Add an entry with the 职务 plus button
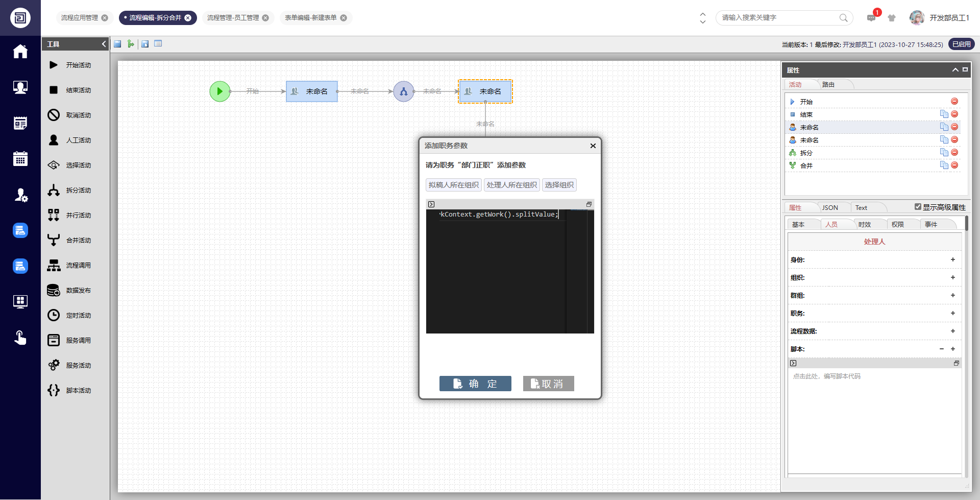 coord(952,313)
